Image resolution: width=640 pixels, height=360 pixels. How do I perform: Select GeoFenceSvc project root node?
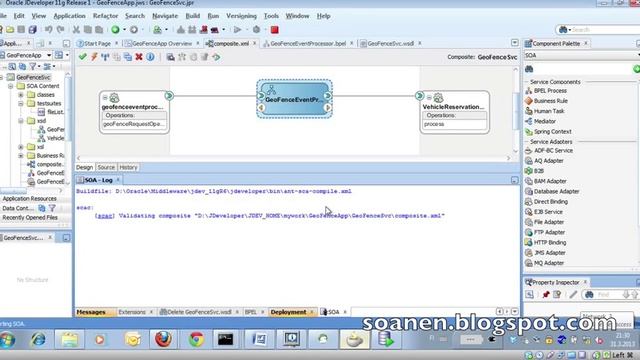[33, 77]
